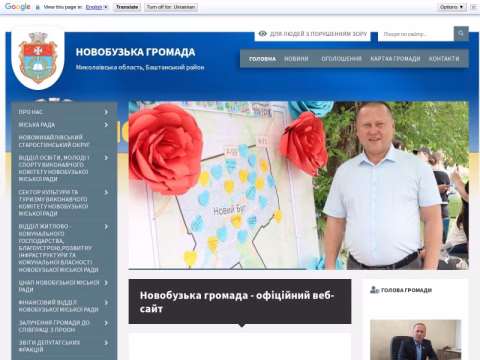The image size is (480, 360).
Task: Expand the ВІДДІЛ ОСВІТИ, МОЛОДІ І СПОРТУ chevron
Action: point(106,158)
